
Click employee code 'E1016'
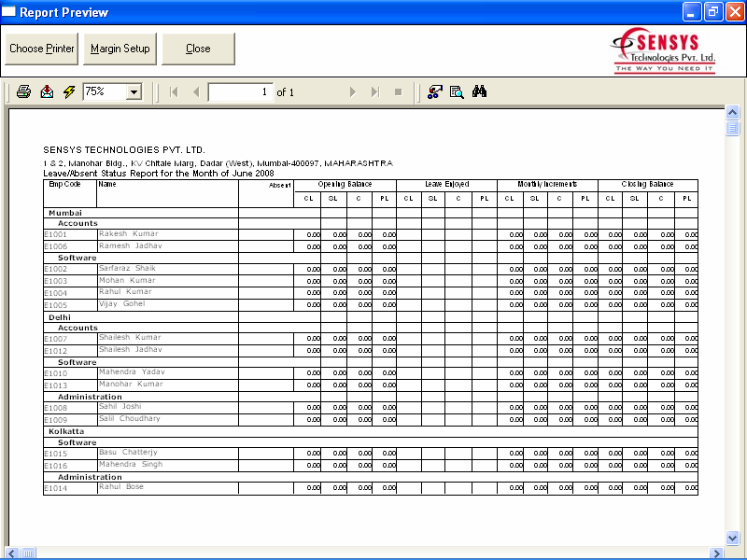tap(55, 466)
